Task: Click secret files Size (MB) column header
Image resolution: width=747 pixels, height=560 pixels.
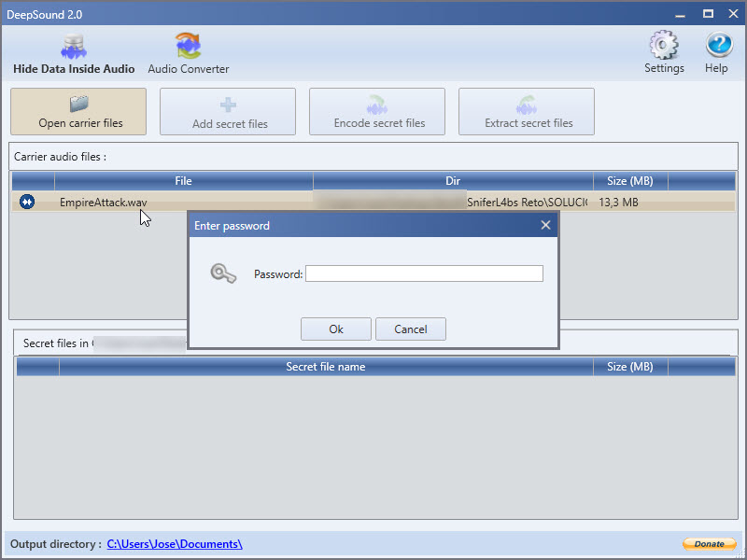Action: [630, 367]
